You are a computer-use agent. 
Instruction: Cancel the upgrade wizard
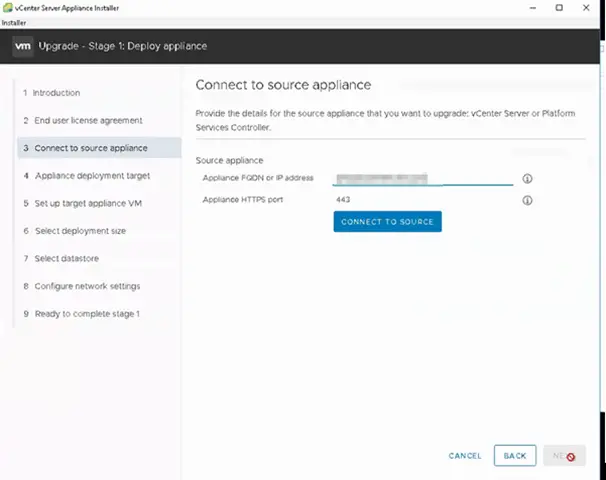click(x=465, y=456)
